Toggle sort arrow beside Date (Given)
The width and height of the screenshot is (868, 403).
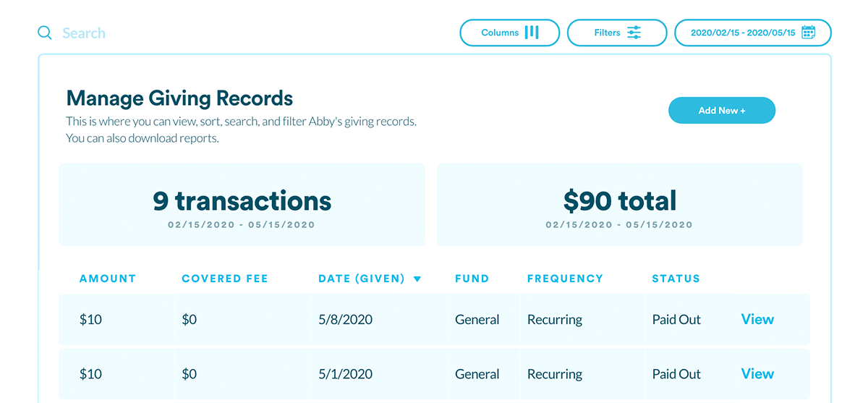[417, 279]
